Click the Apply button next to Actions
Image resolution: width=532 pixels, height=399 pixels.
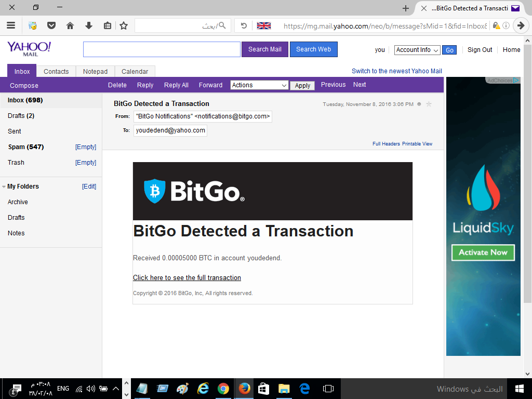(x=302, y=86)
